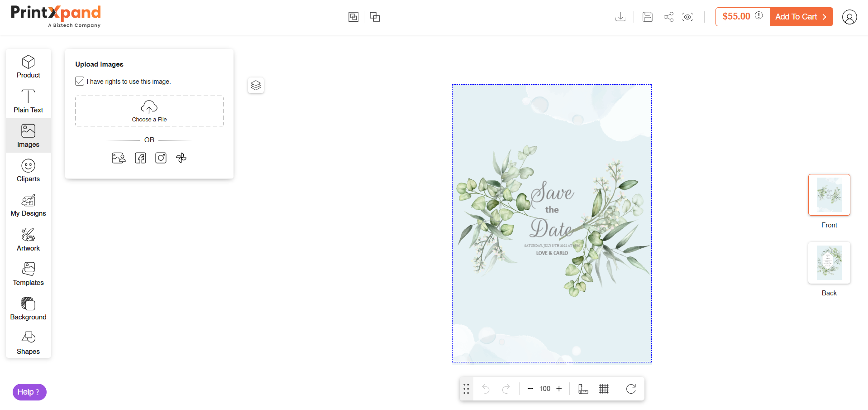The image size is (868, 410).
Task: Import image from Instagram
Action: coord(161,158)
